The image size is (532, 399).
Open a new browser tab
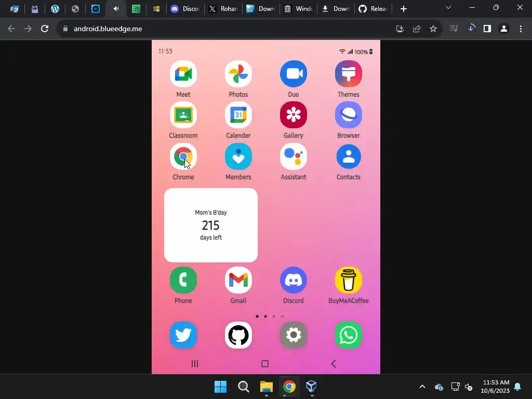pos(403,9)
